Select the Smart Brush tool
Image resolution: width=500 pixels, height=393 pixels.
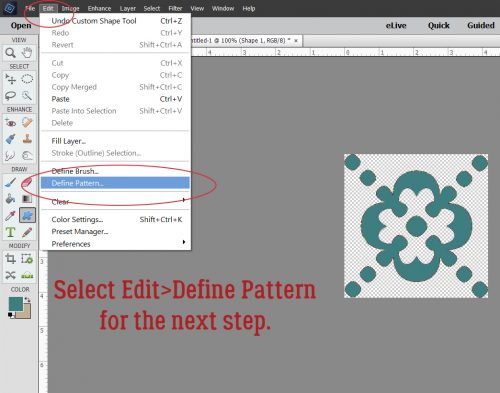(x=10, y=139)
